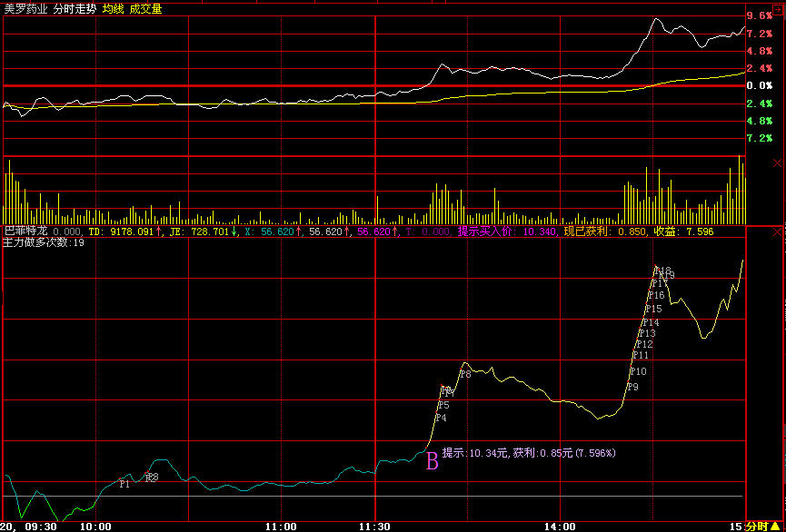Image resolution: width=786 pixels, height=532 pixels.
Task: Close the 巴菲特龙 indicator panel with its X
Action: 777,233
